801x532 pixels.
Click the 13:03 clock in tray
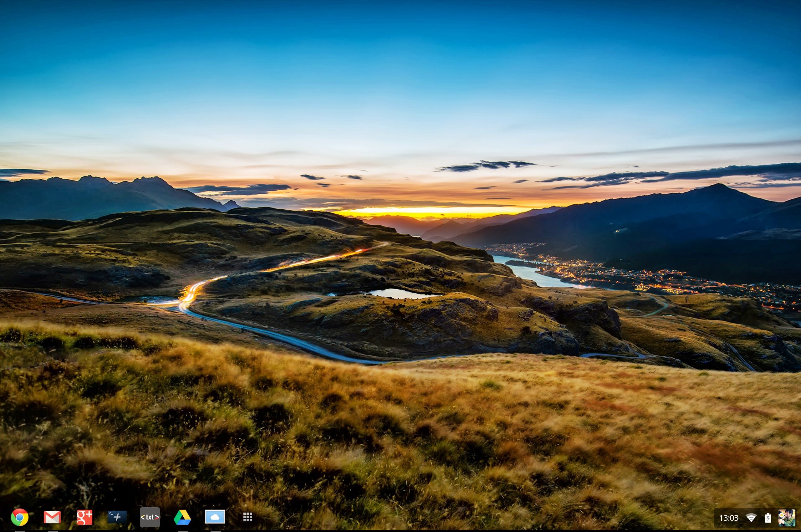(x=729, y=518)
